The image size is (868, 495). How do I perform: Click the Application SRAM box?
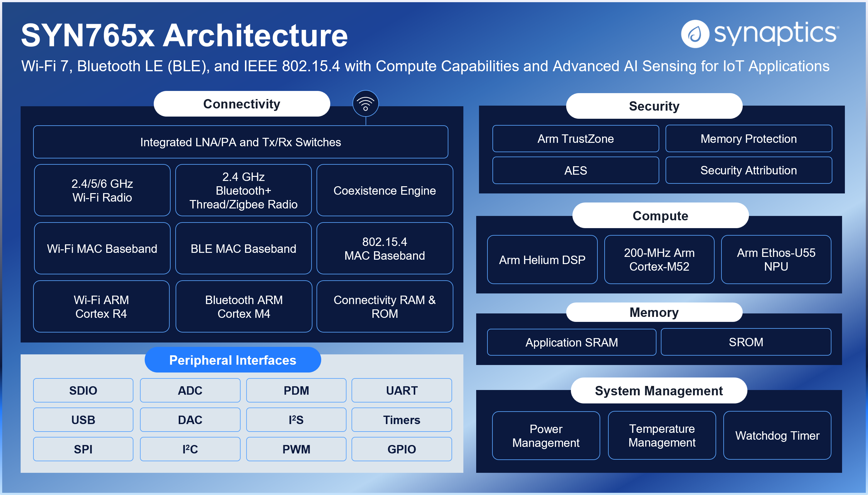[x=571, y=342]
